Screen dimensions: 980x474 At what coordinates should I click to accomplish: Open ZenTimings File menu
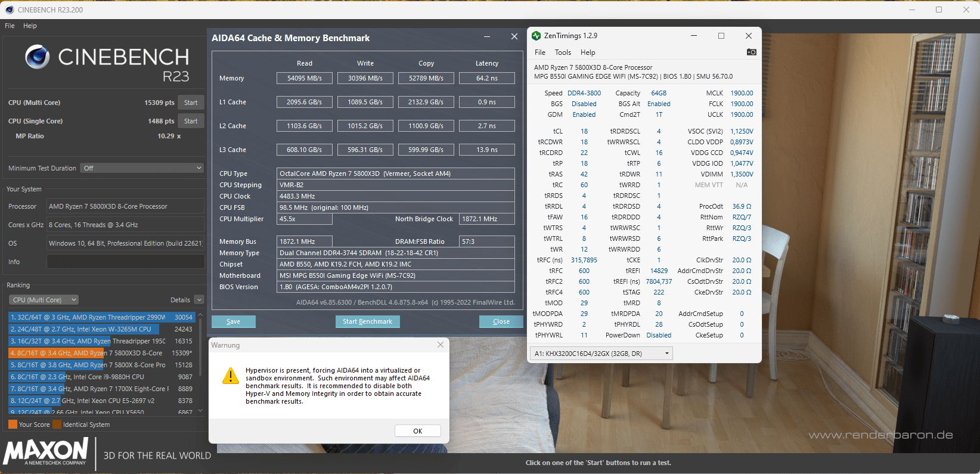point(540,52)
